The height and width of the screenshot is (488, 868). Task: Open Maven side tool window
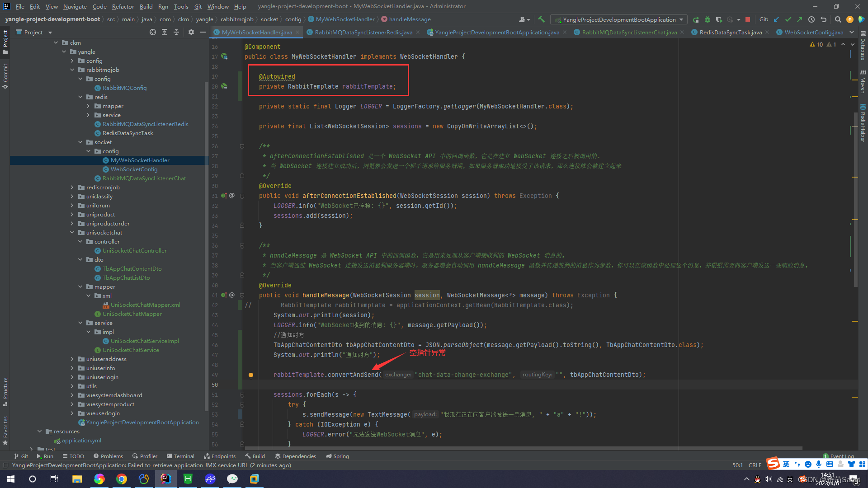point(863,82)
